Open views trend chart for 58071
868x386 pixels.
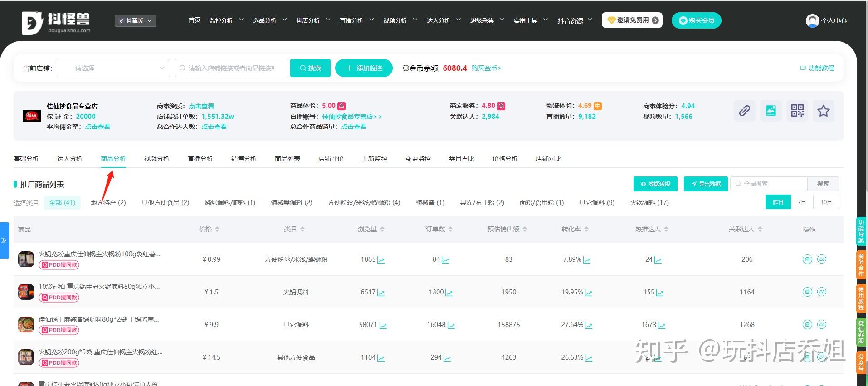point(383,325)
